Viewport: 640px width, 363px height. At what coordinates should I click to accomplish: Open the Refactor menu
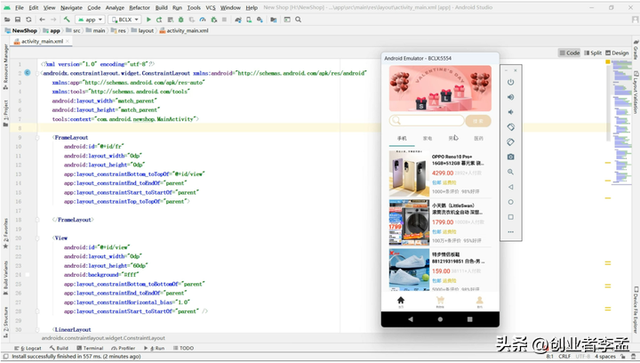pos(140,7)
